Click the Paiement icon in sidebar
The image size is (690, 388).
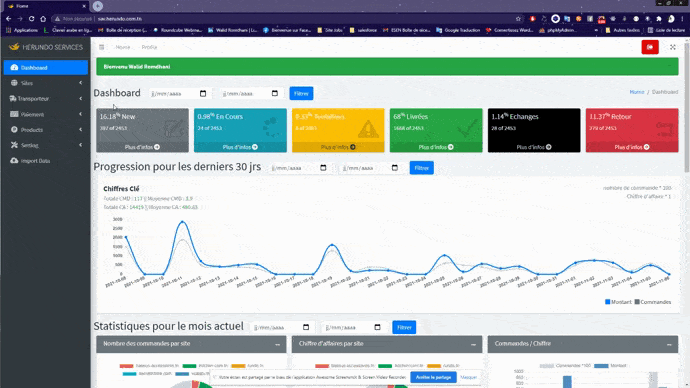[x=14, y=114]
